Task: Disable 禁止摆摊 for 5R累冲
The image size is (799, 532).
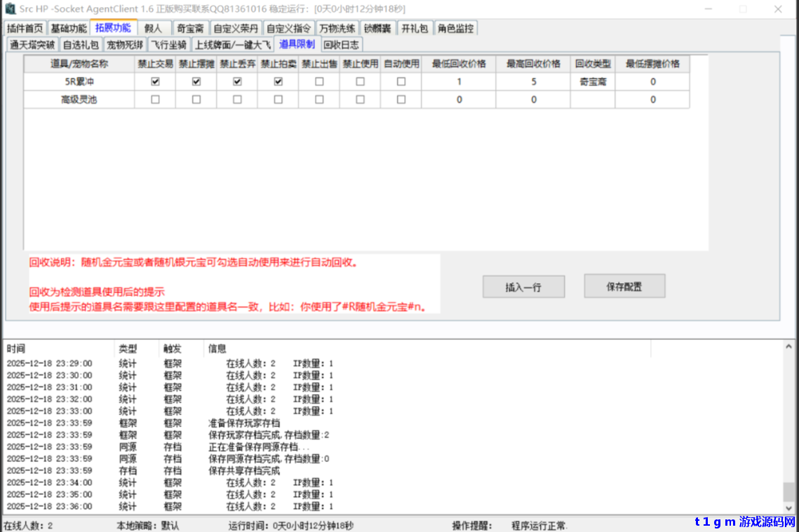Action: [196, 81]
